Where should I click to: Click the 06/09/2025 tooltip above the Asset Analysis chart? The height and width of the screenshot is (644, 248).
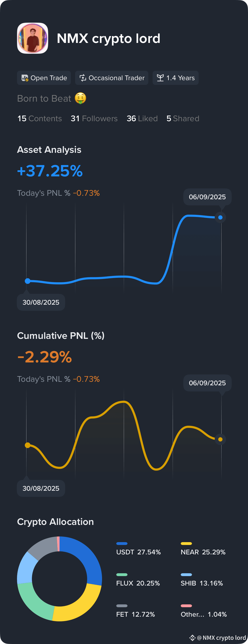tap(207, 197)
